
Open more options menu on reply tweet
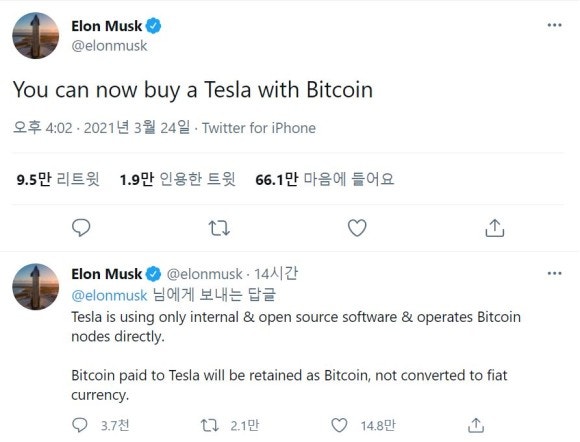tap(554, 273)
